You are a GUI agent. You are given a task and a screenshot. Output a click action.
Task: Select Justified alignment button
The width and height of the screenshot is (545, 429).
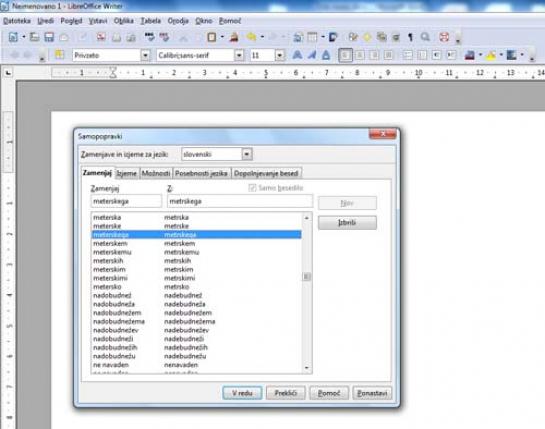click(x=389, y=55)
